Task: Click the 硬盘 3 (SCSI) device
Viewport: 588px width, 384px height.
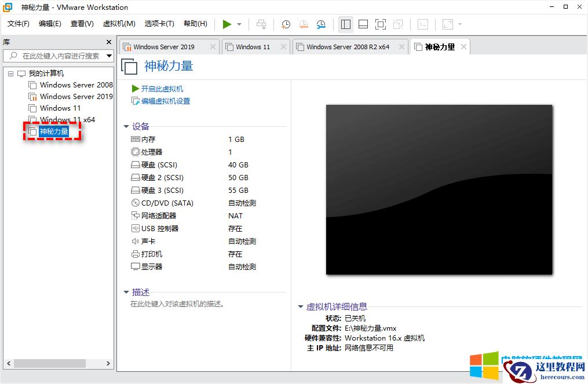Action: 190,191
